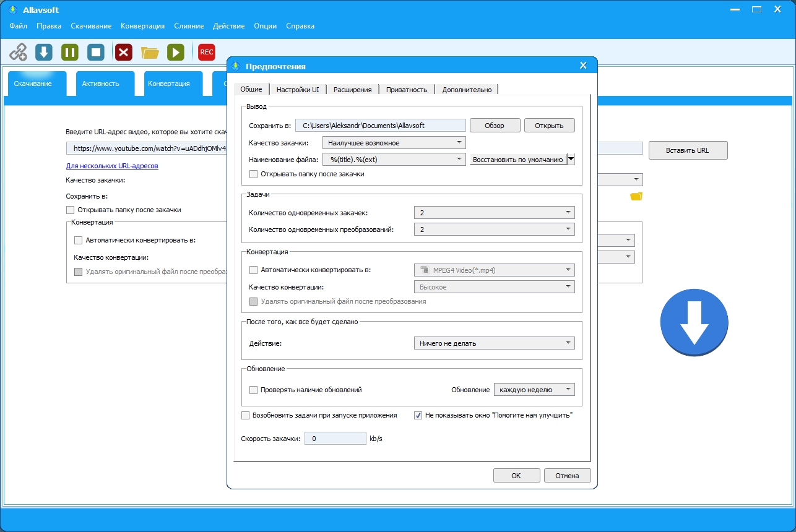This screenshot has height=532, width=796.
Task: Tick 'Возобновить задачи при запуске приложения'
Action: point(245,415)
